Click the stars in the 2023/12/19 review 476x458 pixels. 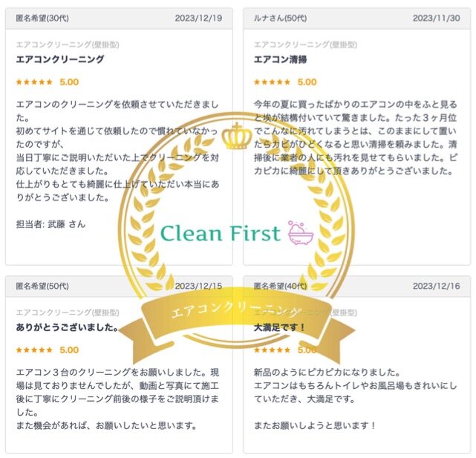tap(34, 82)
